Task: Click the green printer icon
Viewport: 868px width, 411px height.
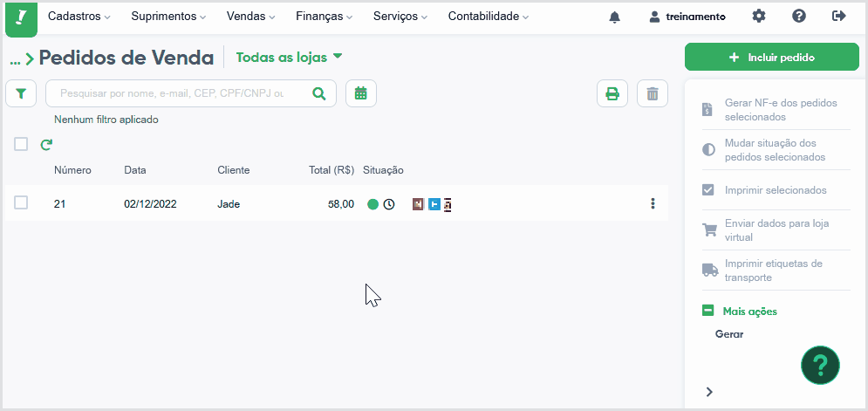Action: pyautogui.click(x=612, y=93)
